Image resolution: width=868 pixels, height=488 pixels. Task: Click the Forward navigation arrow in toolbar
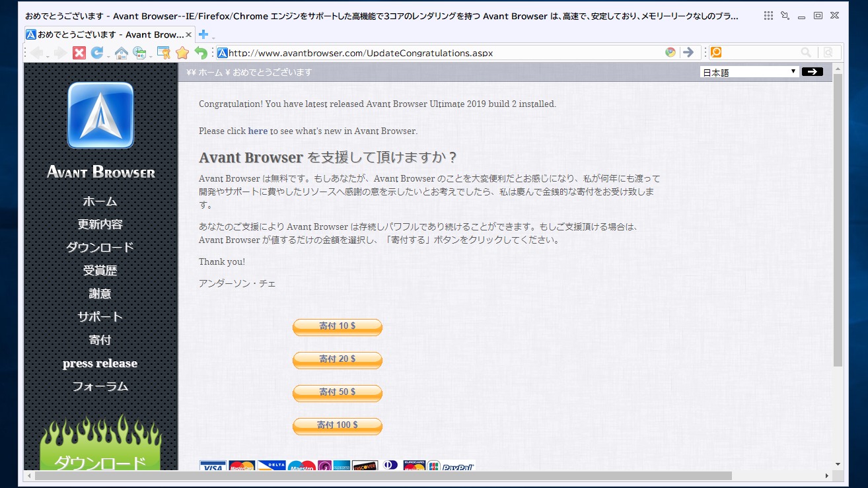[x=60, y=53]
